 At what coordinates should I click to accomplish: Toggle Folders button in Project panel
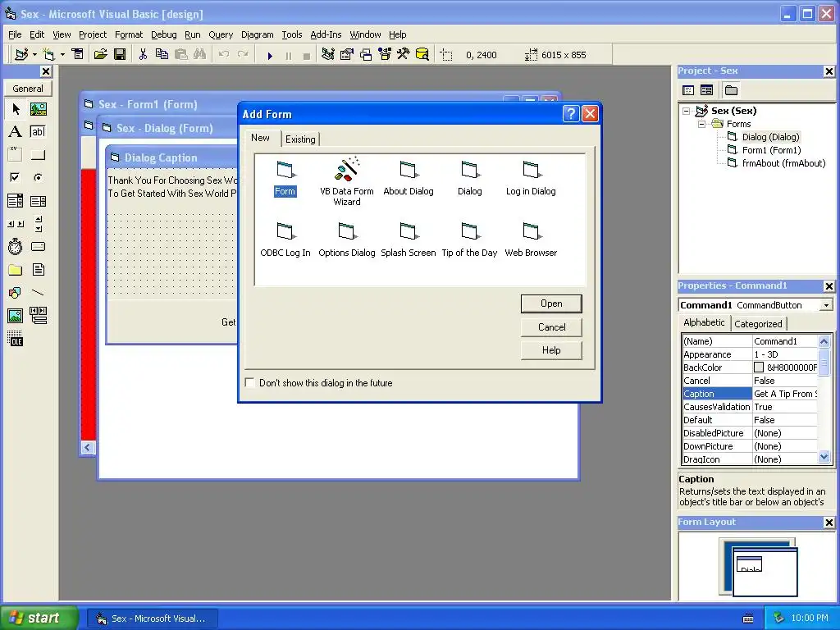[x=731, y=90]
